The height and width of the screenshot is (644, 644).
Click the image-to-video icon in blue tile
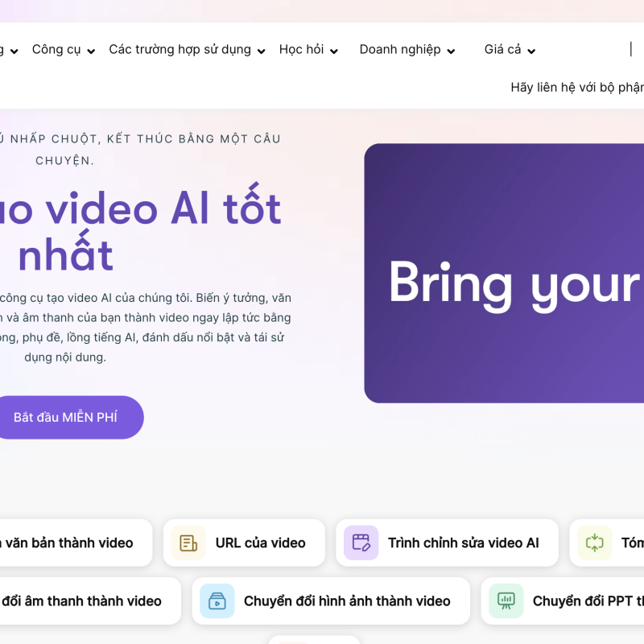pos(217,601)
